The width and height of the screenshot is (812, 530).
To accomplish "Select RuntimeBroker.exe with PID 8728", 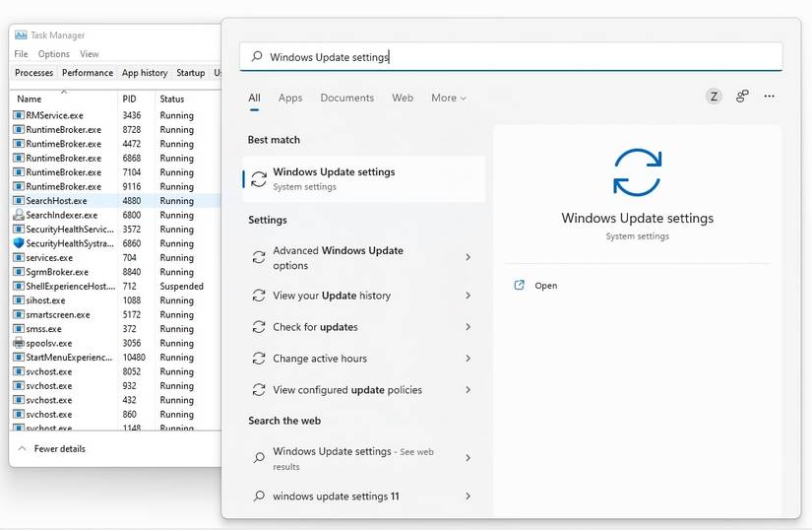I will 116,129.
